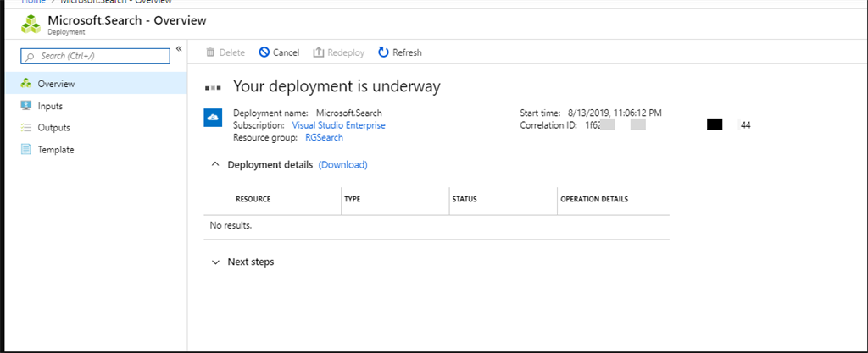Expand the Next steps section
This screenshot has width=868, height=353.
point(215,262)
